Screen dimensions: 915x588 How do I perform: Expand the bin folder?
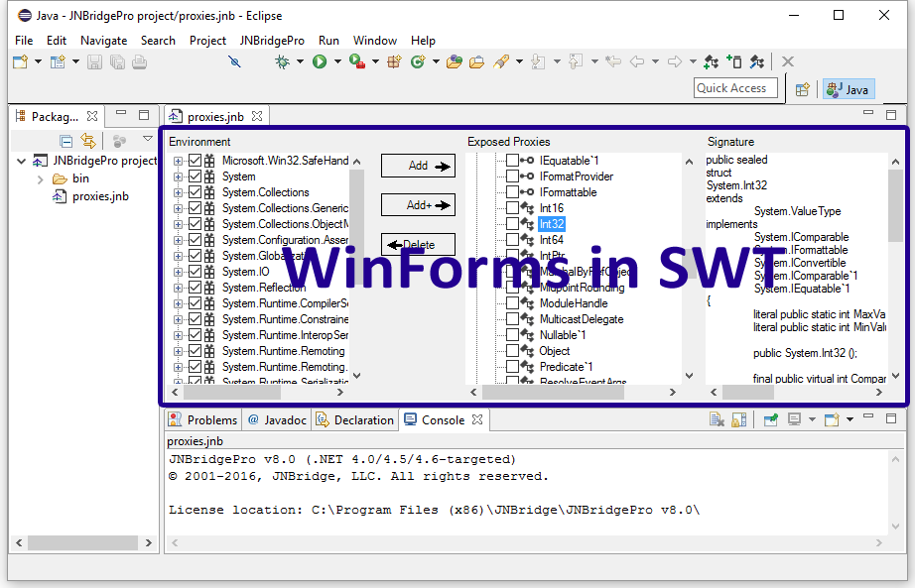[41, 179]
